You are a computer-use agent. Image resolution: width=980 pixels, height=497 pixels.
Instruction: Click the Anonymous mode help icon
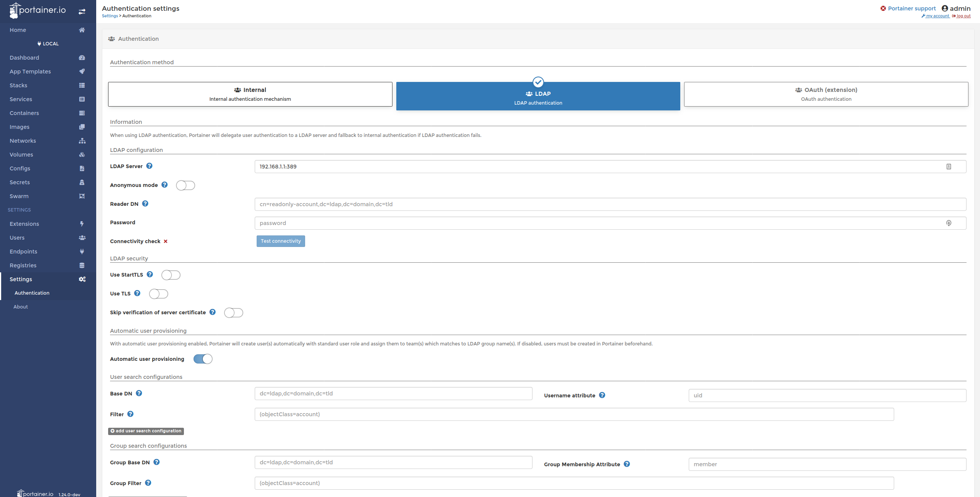coord(165,185)
